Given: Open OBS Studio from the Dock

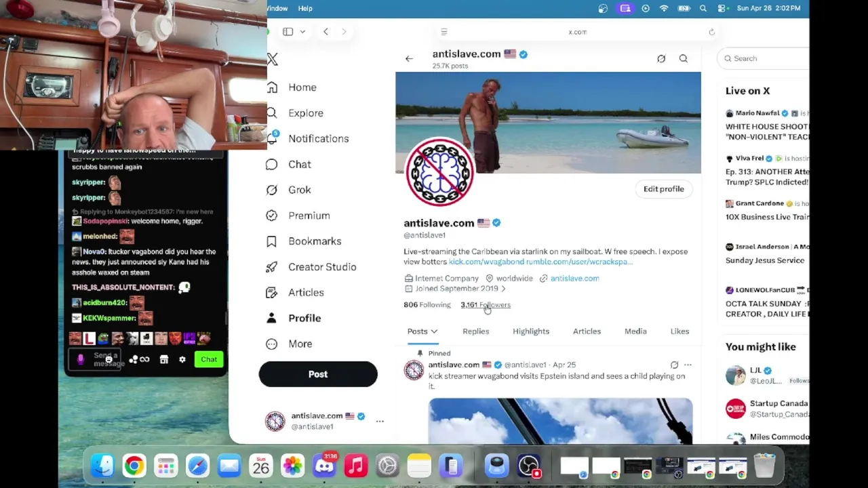Looking at the screenshot, I should 528,466.
